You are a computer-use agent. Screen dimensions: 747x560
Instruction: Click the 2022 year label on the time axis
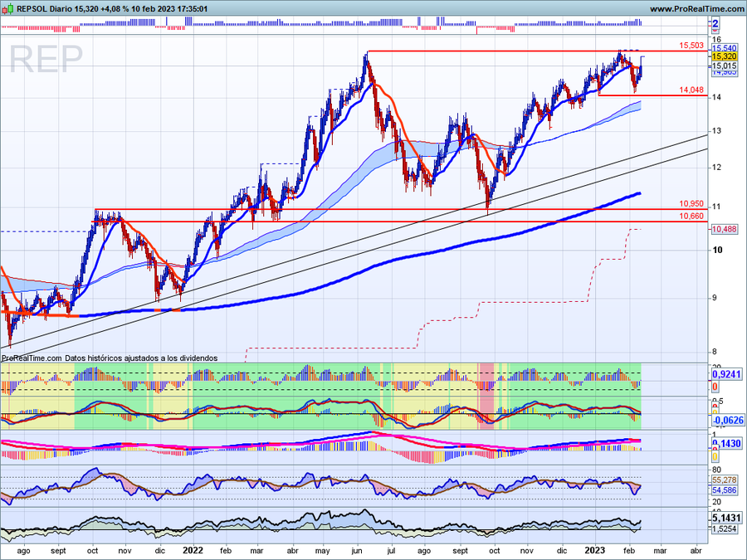[x=193, y=551]
